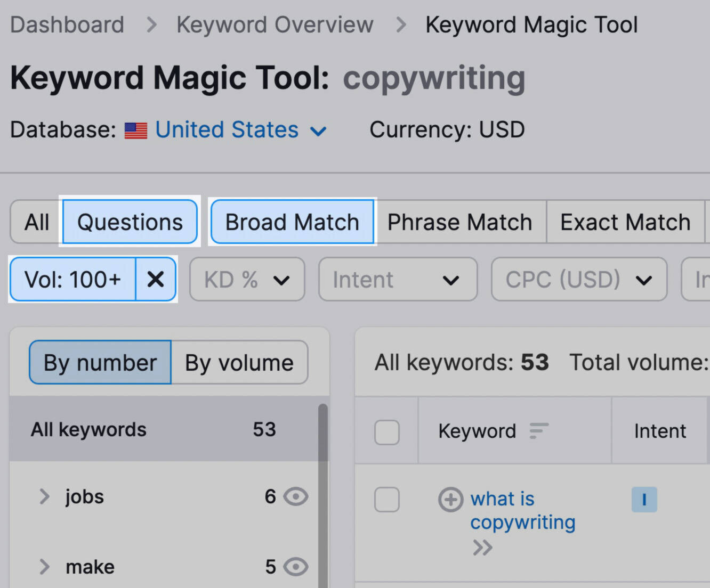Open the CPC (USD) dropdown
The height and width of the screenshot is (588, 710).
point(579,279)
